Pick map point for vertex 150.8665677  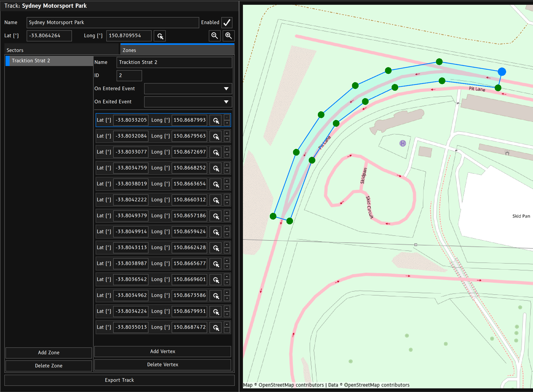216,264
